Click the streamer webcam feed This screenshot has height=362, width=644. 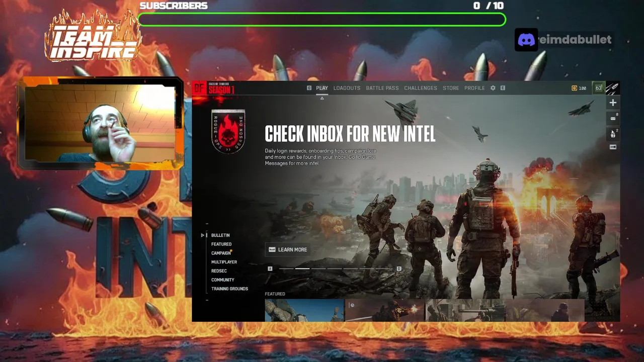pos(101,123)
